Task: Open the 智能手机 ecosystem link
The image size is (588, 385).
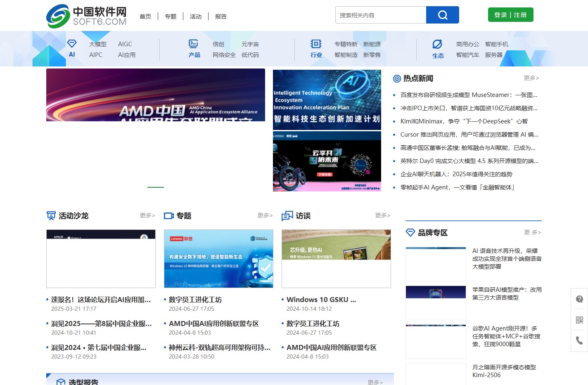Action: tap(497, 44)
